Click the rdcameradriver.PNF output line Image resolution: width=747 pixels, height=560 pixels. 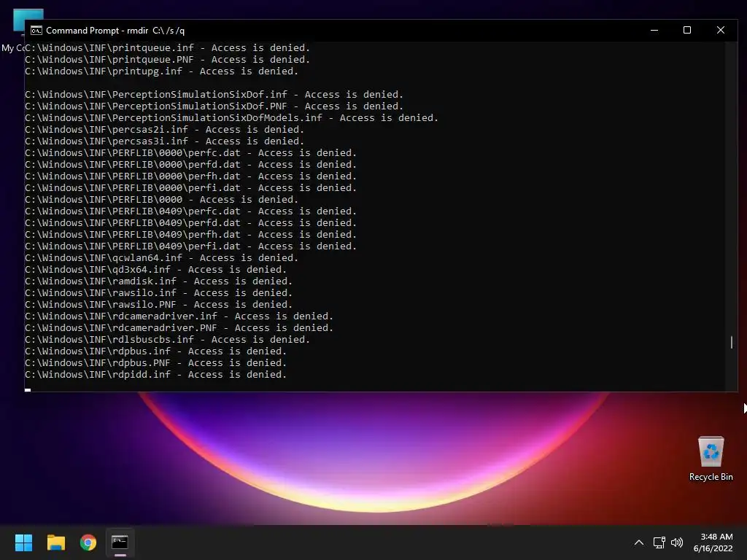pos(179,327)
